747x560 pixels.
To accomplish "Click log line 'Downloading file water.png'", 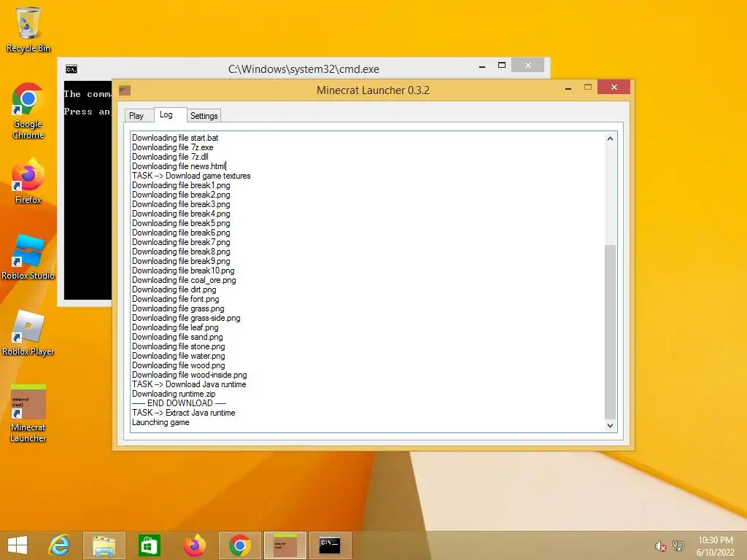I will coord(179,356).
